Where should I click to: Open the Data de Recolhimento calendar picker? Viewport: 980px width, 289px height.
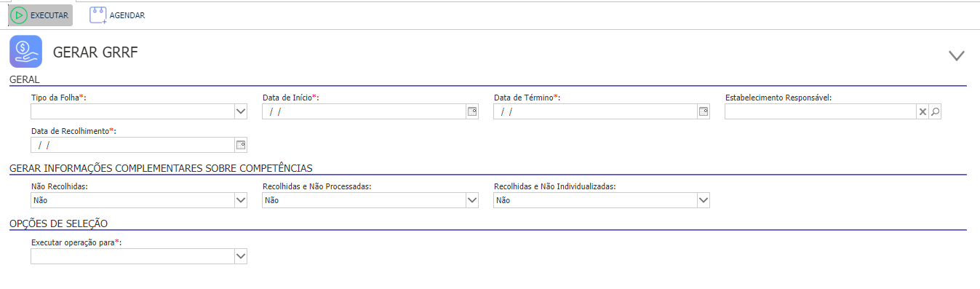tap(240, 145)
